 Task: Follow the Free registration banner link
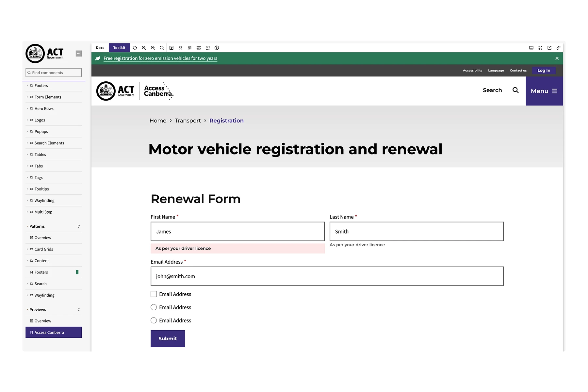pyautogui.click(x=160, y=58)
